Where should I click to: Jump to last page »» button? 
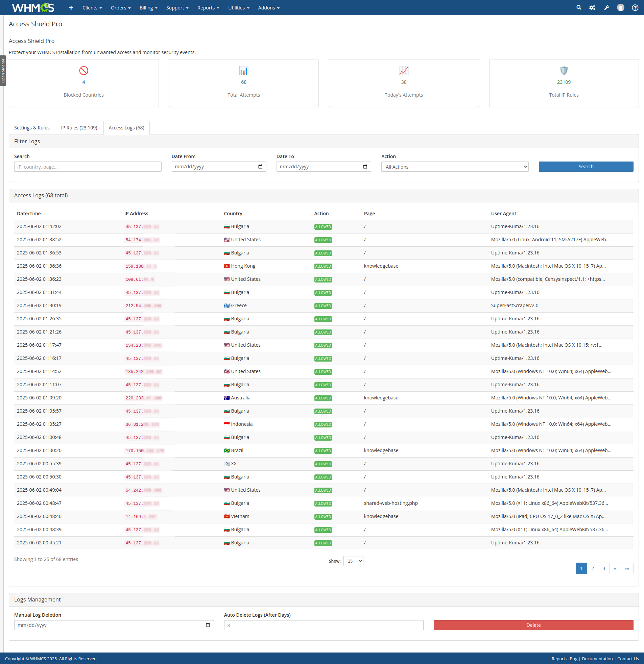pyautogui.click(x=627, y=568)
